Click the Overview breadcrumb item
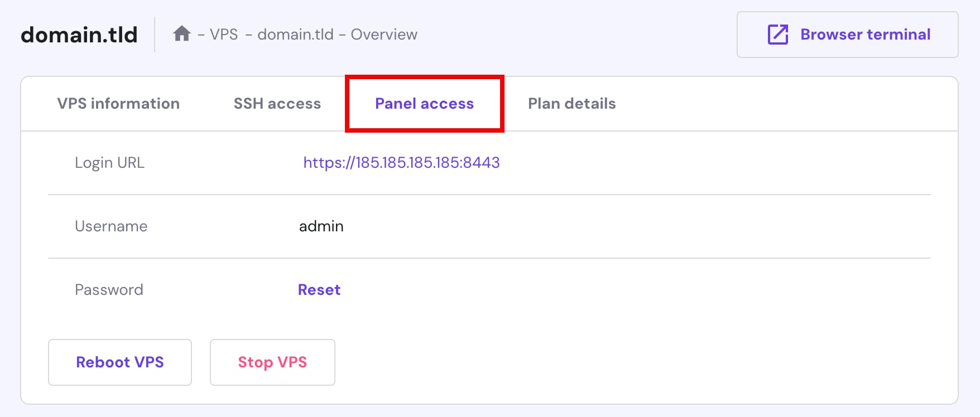Viewport: 980px width, 417px height. tap(384, 34)
